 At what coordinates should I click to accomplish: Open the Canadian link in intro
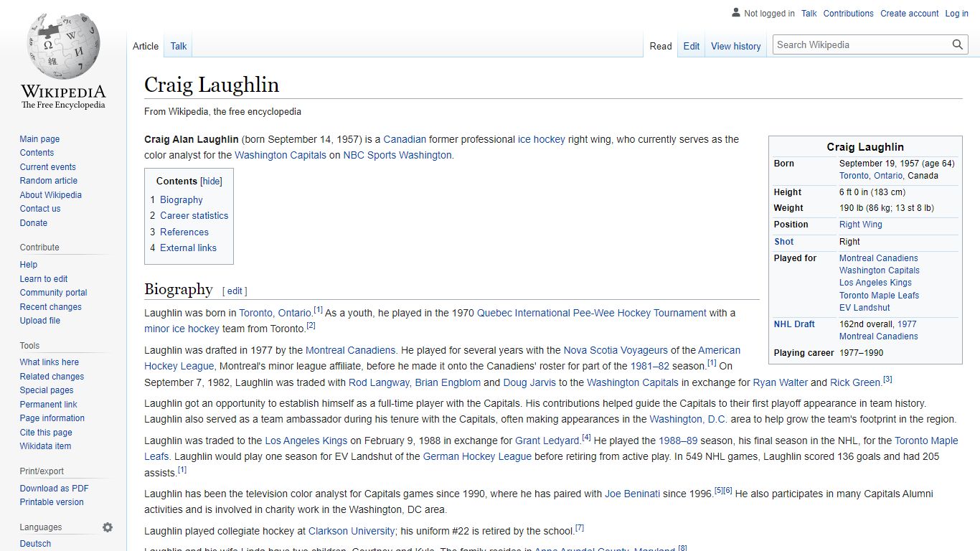pos(405,139)
